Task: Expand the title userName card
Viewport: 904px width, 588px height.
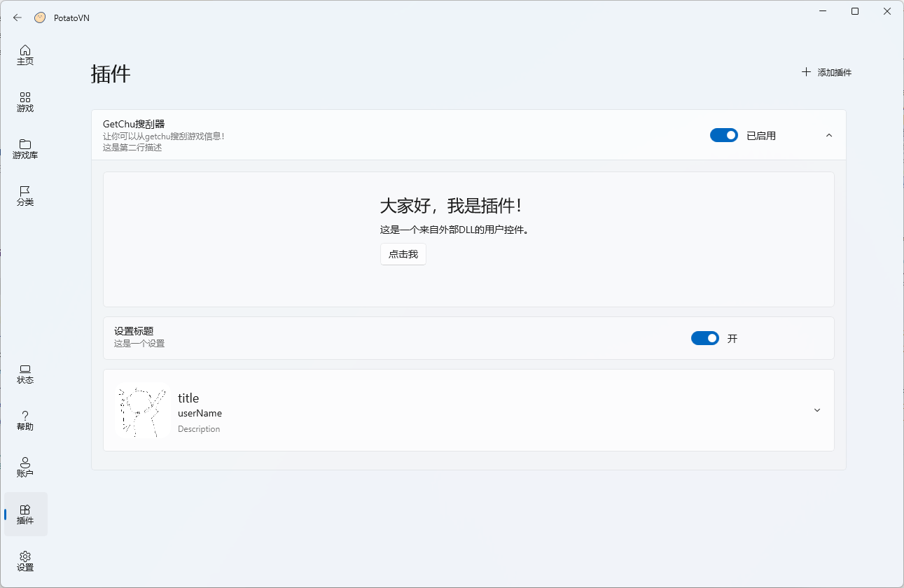Action: [816, 410]
